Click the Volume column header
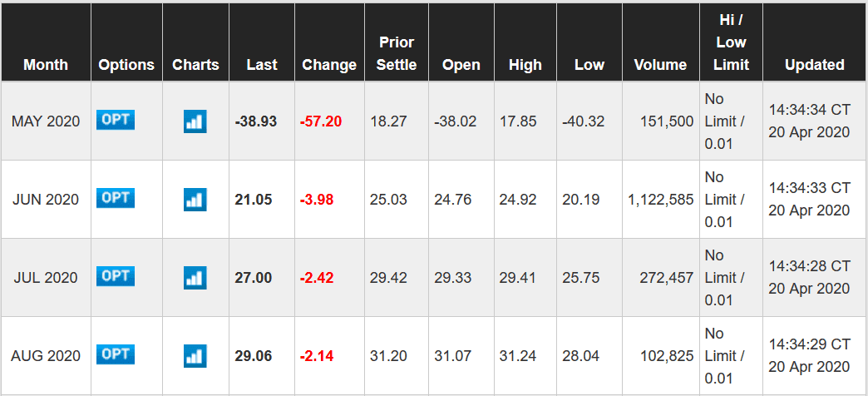Viewport: 868px width, 396px height. (660, 65)
